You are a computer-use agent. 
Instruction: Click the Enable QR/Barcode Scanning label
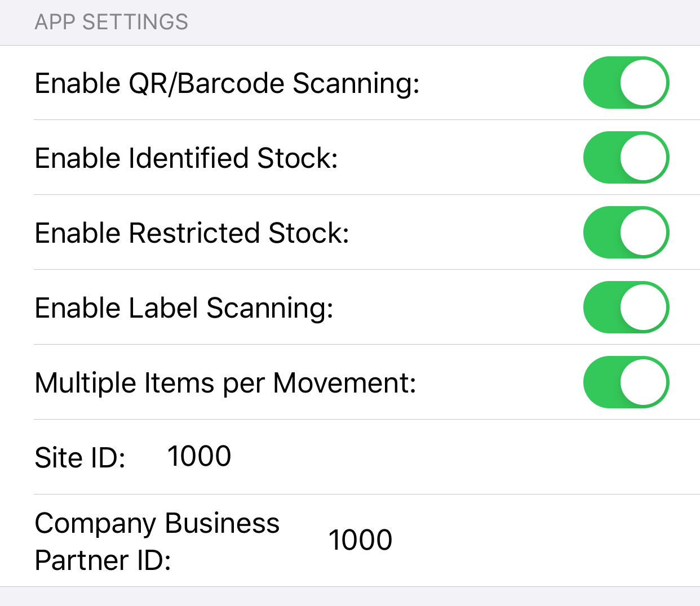227,83
